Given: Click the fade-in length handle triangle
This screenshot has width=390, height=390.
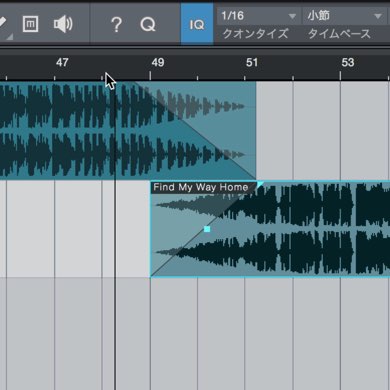Looking at the screenshot, I should 260,185.
